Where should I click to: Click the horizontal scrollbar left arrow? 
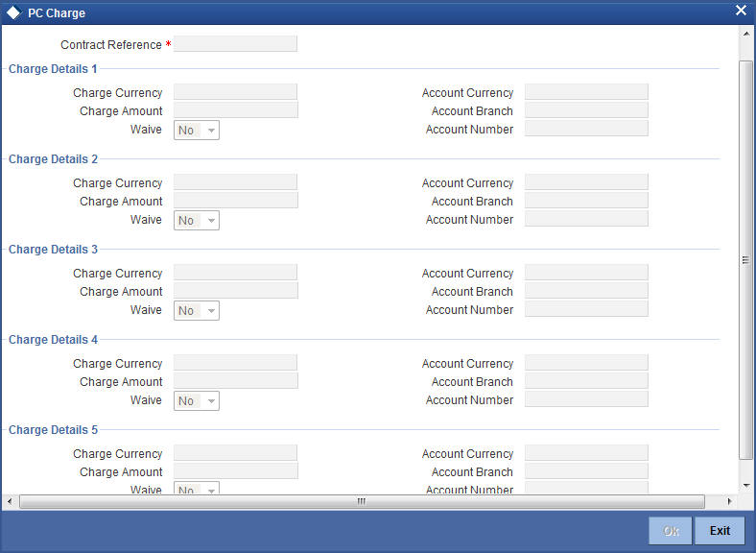click(10, 501)
